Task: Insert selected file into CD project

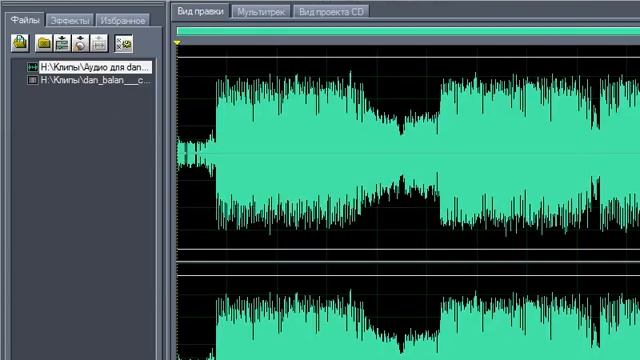Action: coord(80,43)
